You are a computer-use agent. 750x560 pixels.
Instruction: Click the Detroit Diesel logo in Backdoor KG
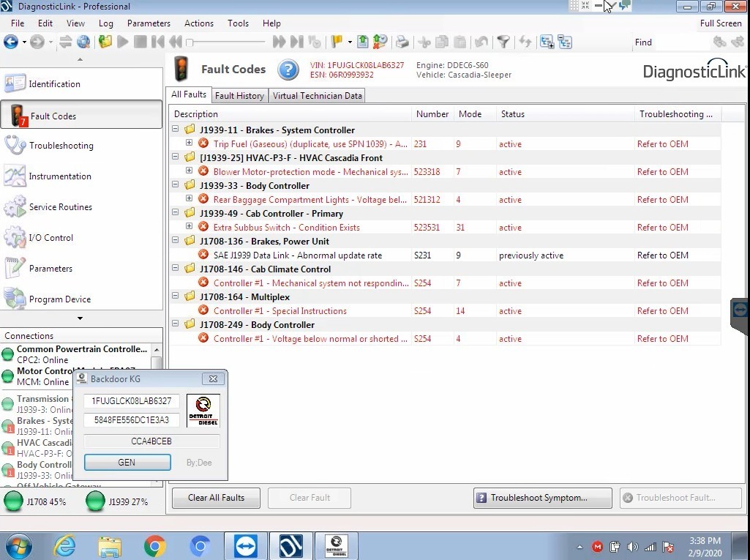[203, 411]
